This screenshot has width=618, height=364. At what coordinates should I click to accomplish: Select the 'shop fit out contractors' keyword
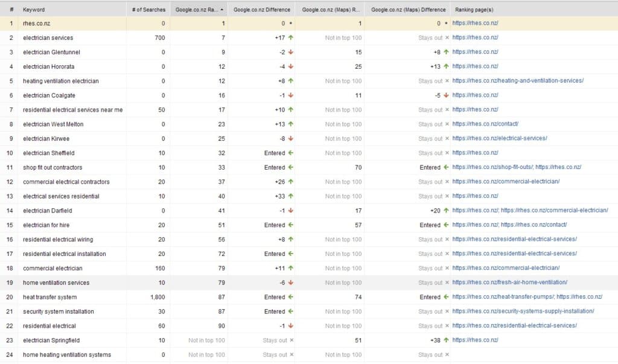[x=53, y=168]
